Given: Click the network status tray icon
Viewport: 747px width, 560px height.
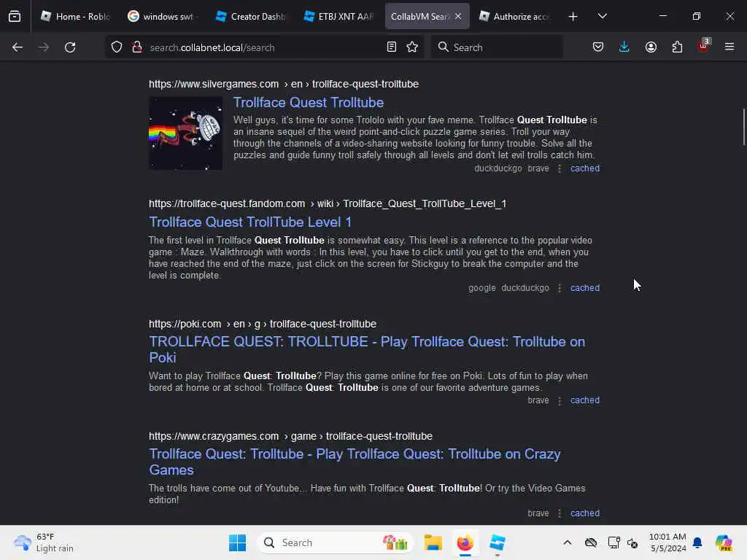Looking at the screenshot, I should pyautogui.click(x=614, y=542).
